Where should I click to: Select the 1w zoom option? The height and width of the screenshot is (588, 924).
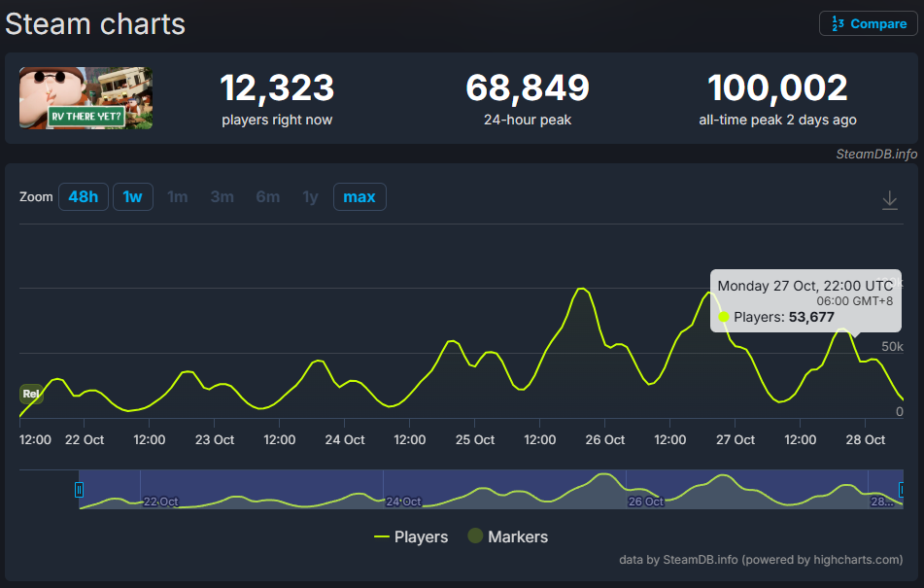133,197
